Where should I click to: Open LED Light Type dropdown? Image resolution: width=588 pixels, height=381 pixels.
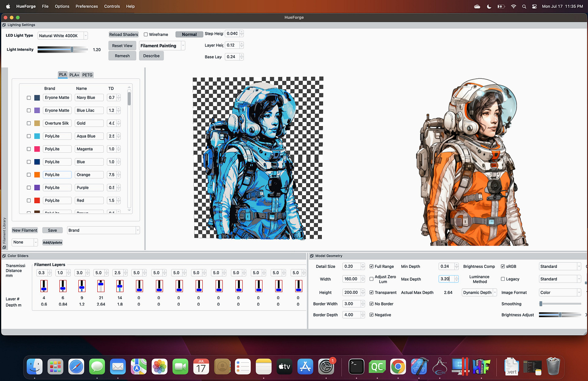63,36
